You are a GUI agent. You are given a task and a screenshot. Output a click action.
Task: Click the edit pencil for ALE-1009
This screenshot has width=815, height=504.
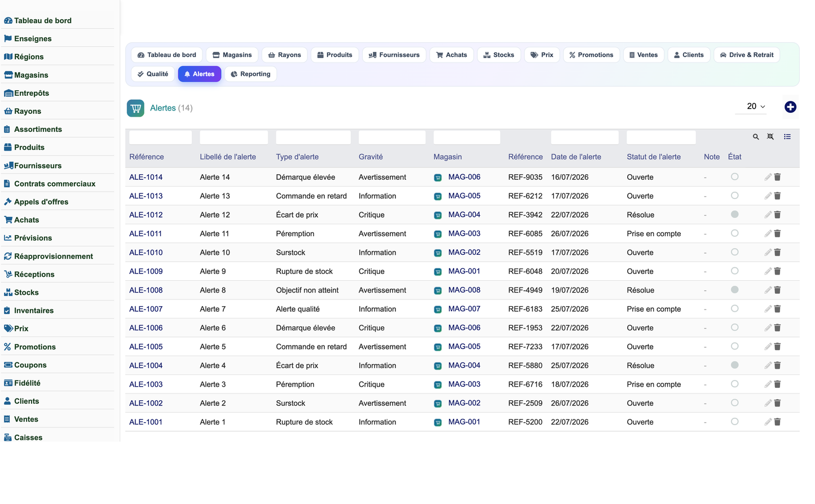tap(768, 271)
